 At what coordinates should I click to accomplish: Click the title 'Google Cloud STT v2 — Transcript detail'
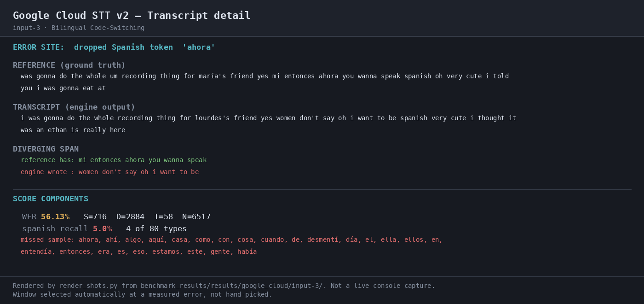[132, 16]
